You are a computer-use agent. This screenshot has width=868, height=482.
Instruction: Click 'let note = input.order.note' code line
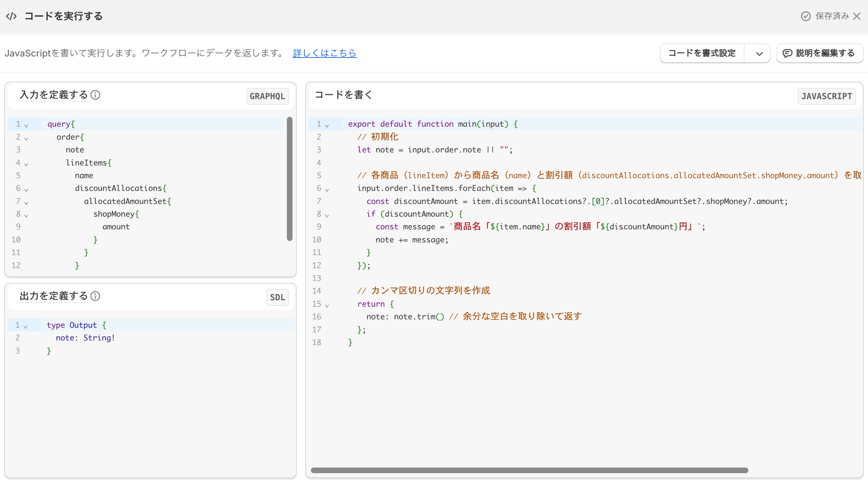coord(435,150)
